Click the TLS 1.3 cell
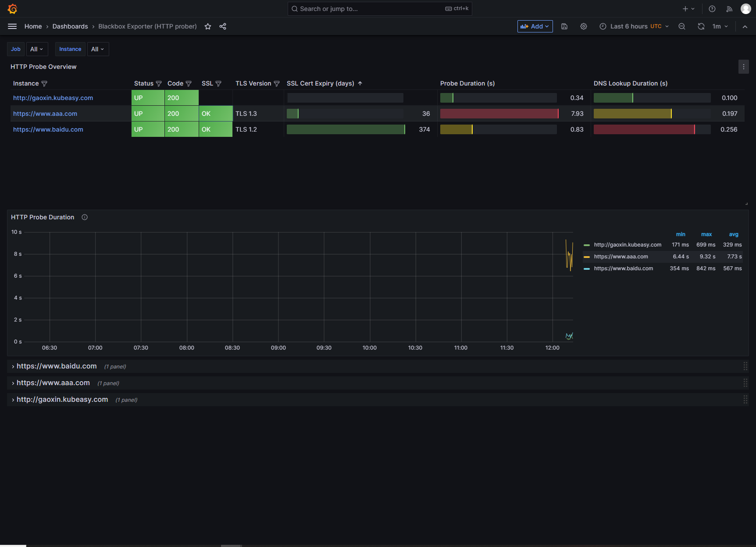The height and width of the screenshot is (547, 756). point(246,114)
